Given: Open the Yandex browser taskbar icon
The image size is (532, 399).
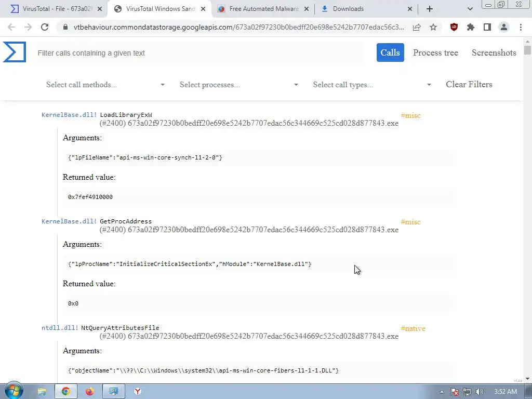Looking at the screenshot, I should (137, 392).
